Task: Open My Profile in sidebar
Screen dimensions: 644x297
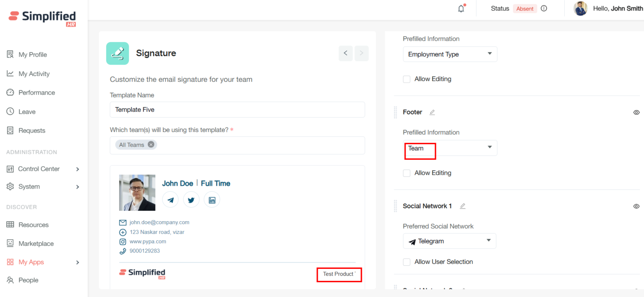Action: pos(33,55)
